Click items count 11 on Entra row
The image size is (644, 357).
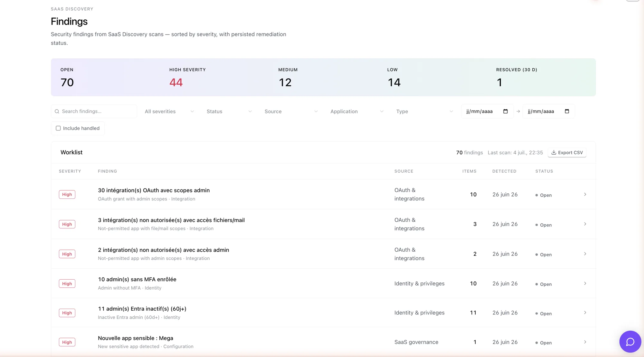tap(473, 313)
